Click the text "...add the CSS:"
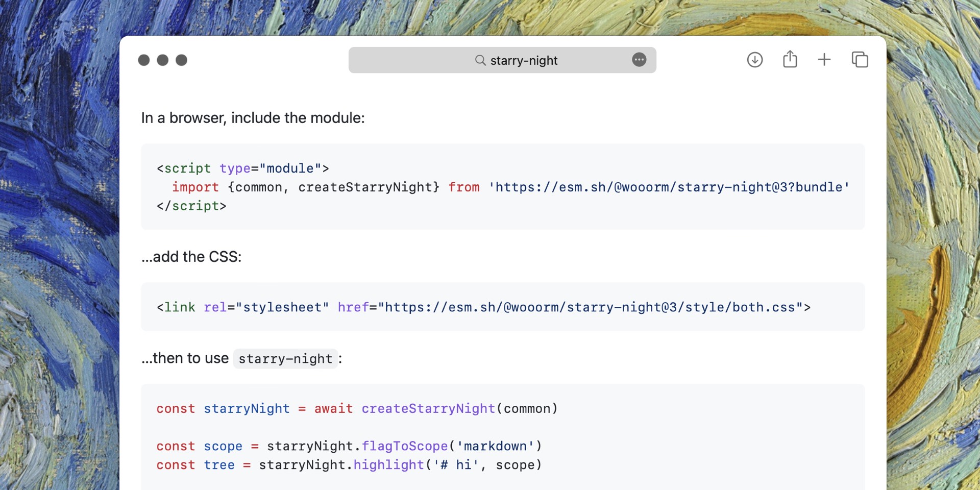The height and width of the screenshot is (490, 980). (191, 257)
